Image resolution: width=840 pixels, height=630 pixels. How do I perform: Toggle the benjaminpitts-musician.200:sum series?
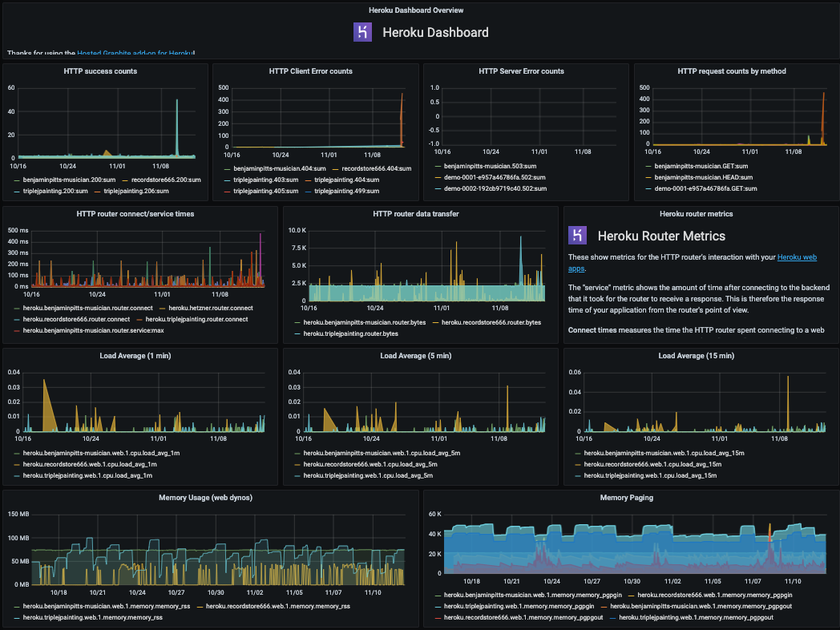pyautogui.click(x=69, y=180)
